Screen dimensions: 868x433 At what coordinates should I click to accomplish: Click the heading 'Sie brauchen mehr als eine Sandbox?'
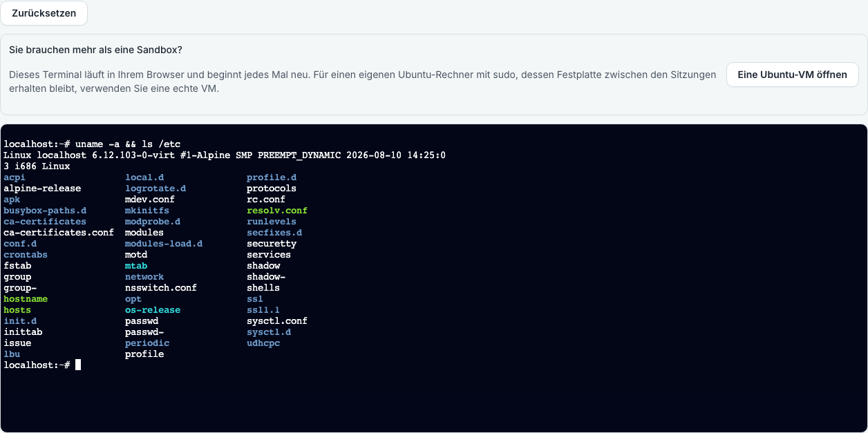tap(95, 50)
